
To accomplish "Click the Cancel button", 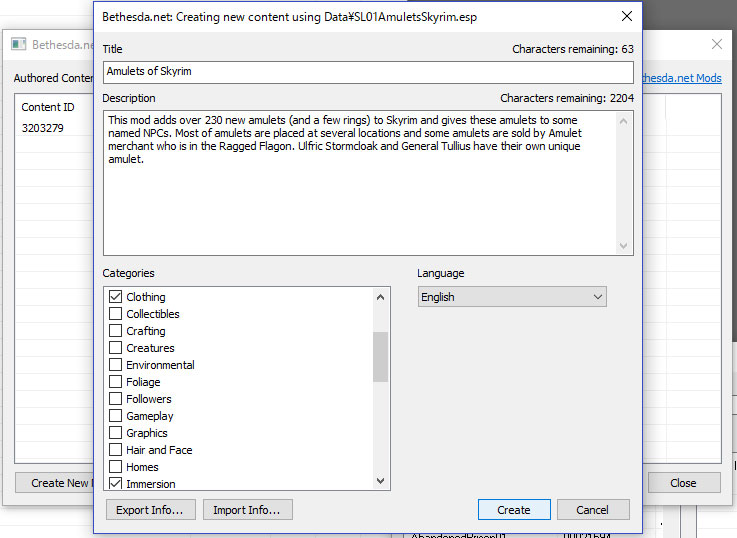I will (x=593, y=510).
